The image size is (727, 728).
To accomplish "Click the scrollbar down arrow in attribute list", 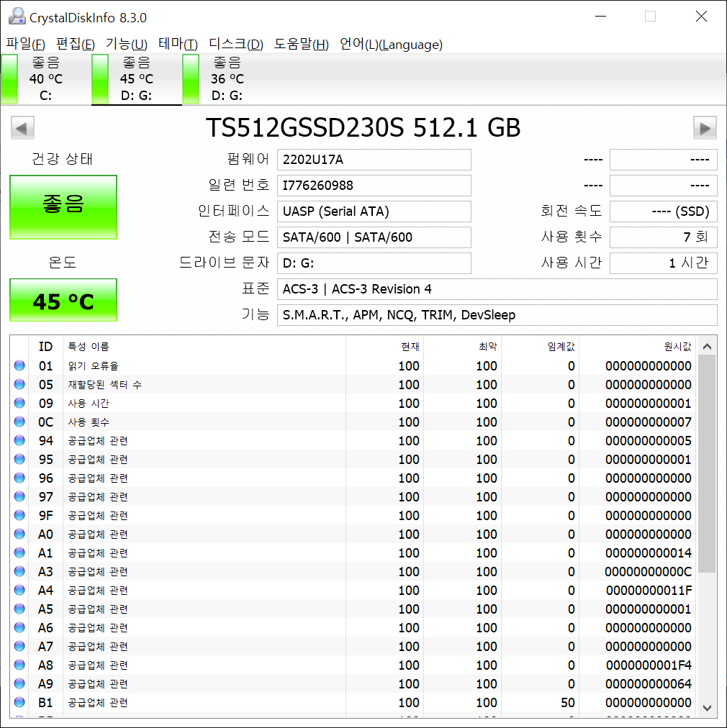I will click(708, 708).
